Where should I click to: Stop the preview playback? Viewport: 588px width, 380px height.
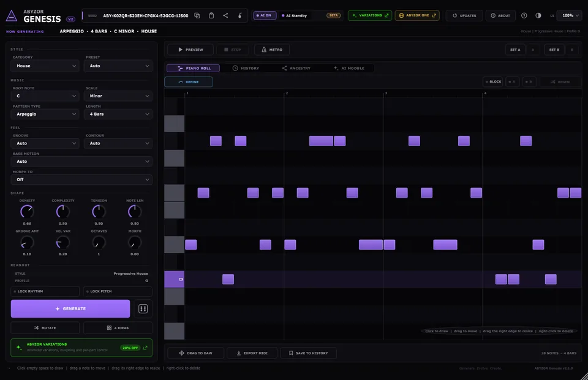[233, 50]
